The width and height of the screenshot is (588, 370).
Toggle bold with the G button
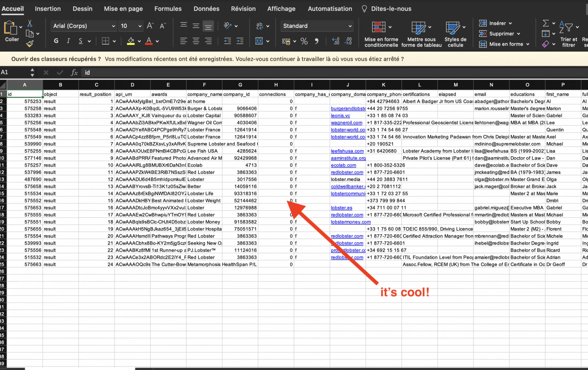[56, 41]
